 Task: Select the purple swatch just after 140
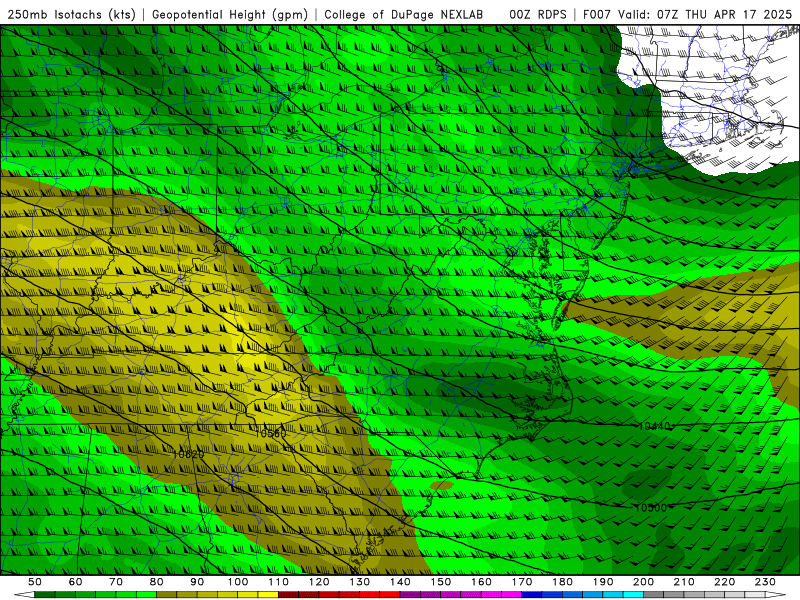click(x=410, y=595)
